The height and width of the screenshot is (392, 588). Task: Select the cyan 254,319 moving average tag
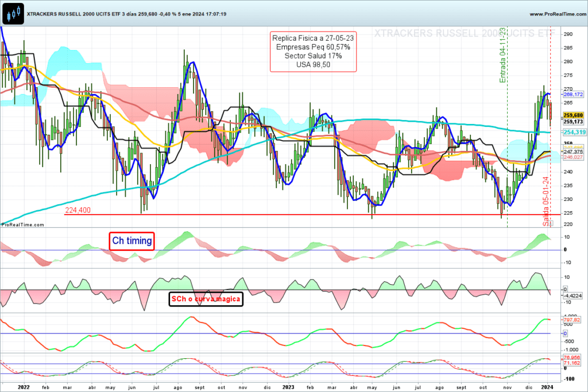(574, 132)
